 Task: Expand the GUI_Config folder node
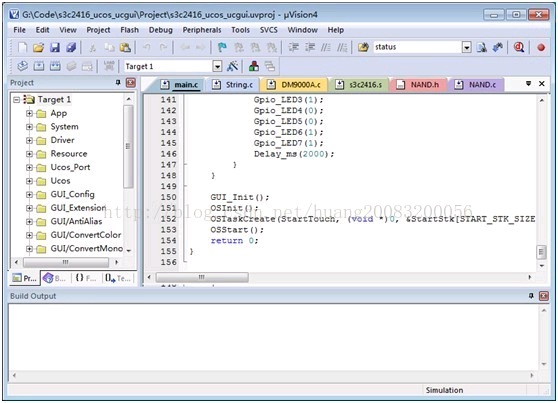click(x=29, y=194)
